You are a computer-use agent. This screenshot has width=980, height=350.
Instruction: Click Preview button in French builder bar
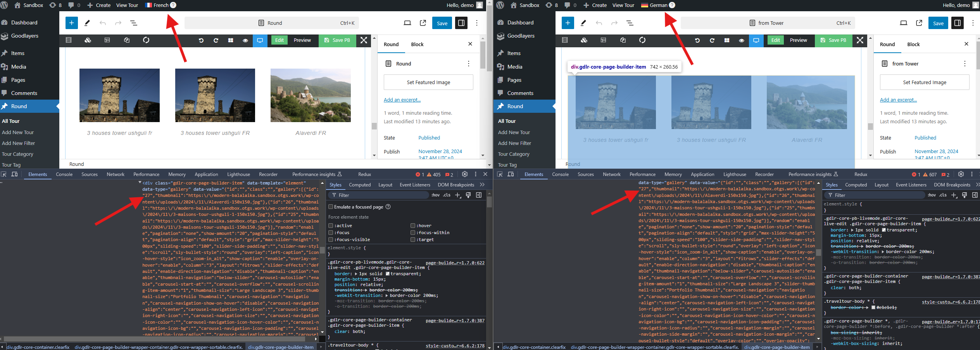302,40
